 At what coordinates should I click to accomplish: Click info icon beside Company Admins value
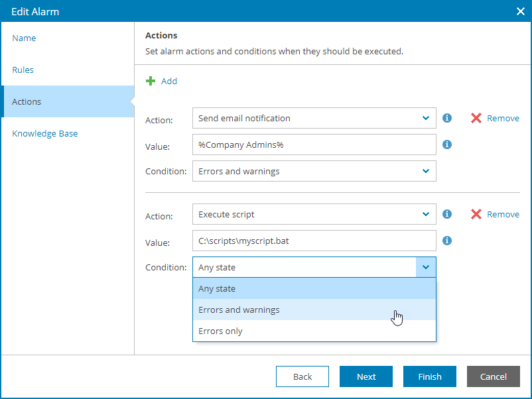pyautogui.click(x=447, y=144)
